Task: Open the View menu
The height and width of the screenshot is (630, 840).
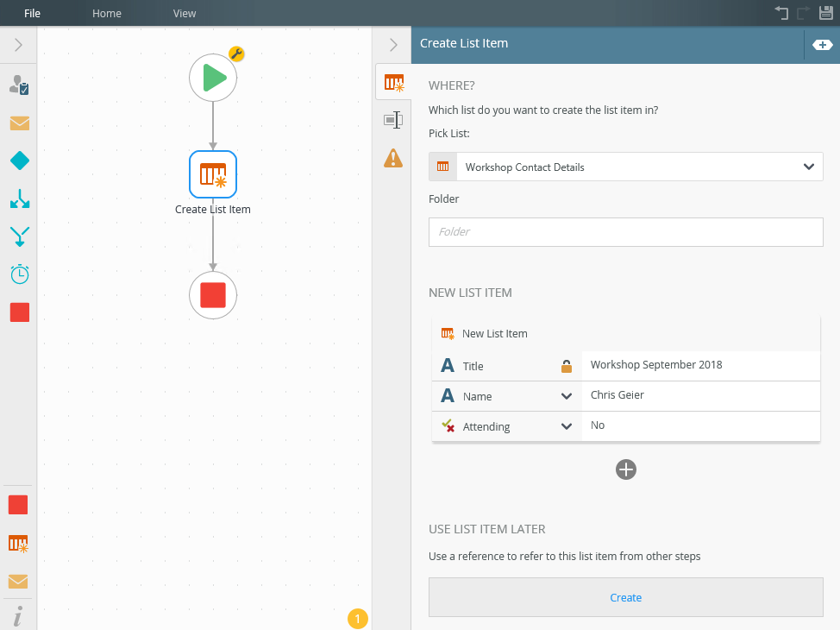Action: tap(185, 13)
